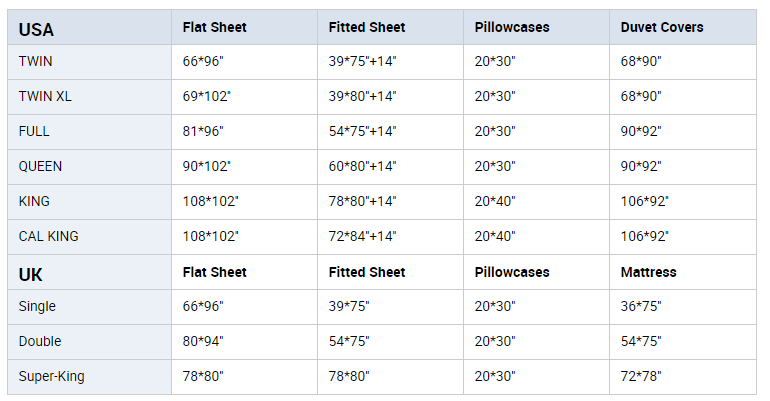Screen dimensions: 770x401
Task: Click the Double row label
Action: tap(40, 341)
